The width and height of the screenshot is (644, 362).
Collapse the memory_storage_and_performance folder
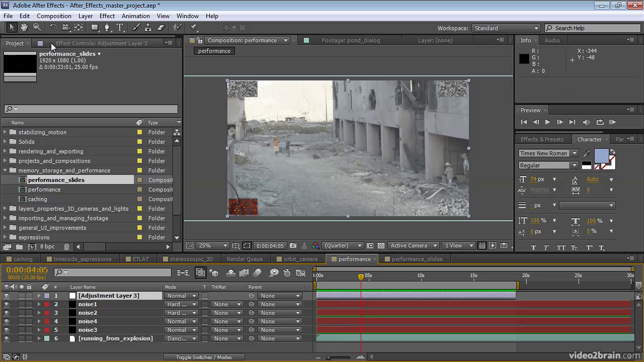tap(6, 170)
